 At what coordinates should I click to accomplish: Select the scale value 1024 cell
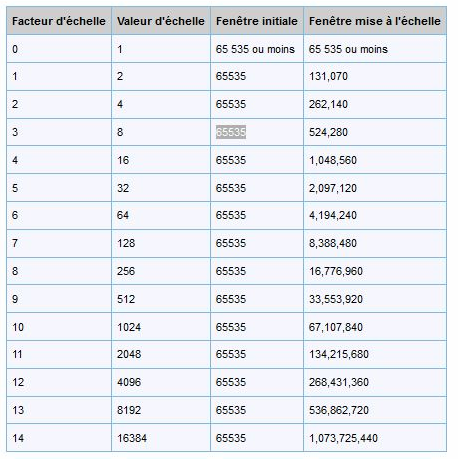pyautogui.click(x=161, y=327)
